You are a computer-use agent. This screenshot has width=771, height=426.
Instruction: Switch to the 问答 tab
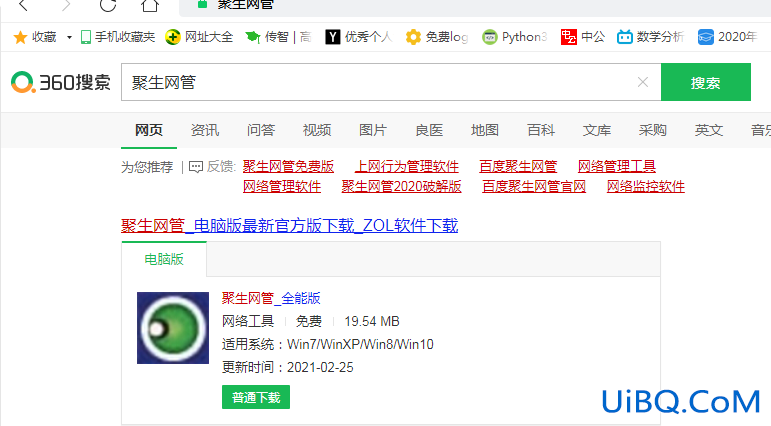coord(261,130)
